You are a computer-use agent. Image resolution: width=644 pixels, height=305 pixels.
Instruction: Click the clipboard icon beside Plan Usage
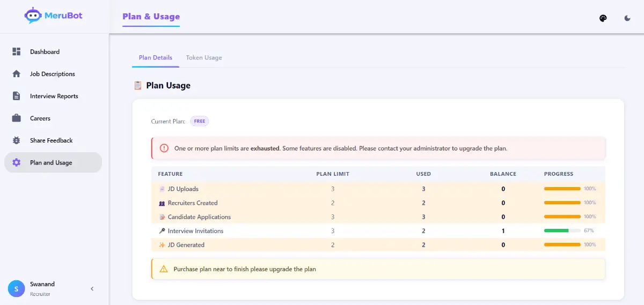coord(137,85)
